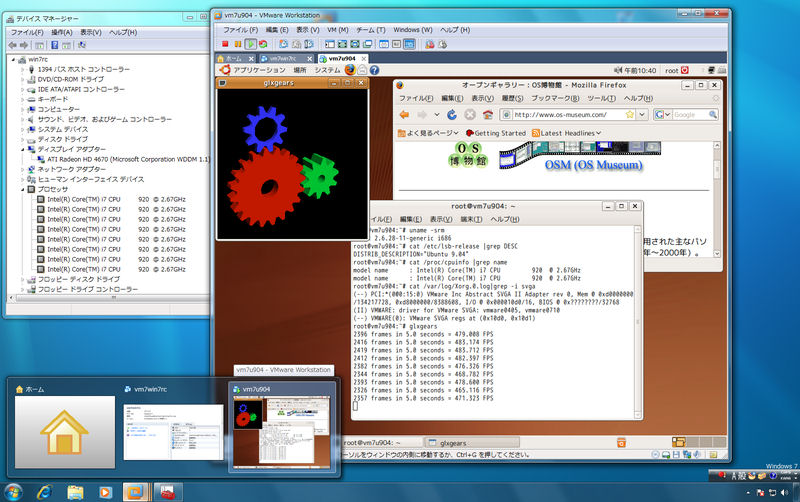Open the Device Manager action (A) menu

pos(62,32)
